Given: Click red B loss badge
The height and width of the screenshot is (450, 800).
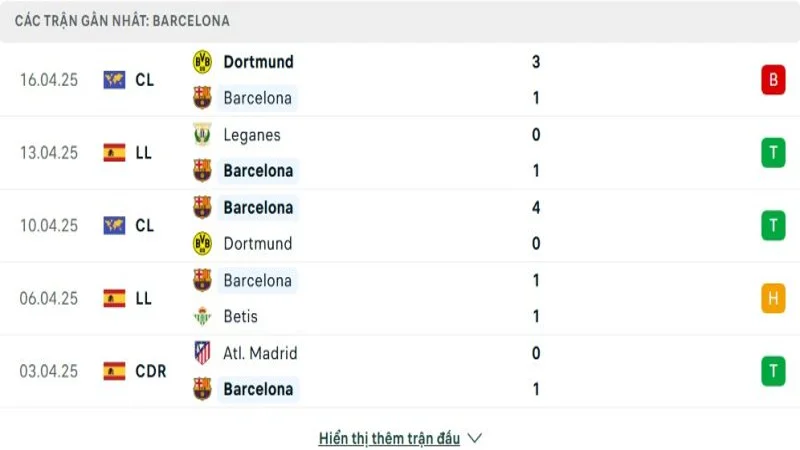Looking at the screenshot, I should tap(772, 80).
